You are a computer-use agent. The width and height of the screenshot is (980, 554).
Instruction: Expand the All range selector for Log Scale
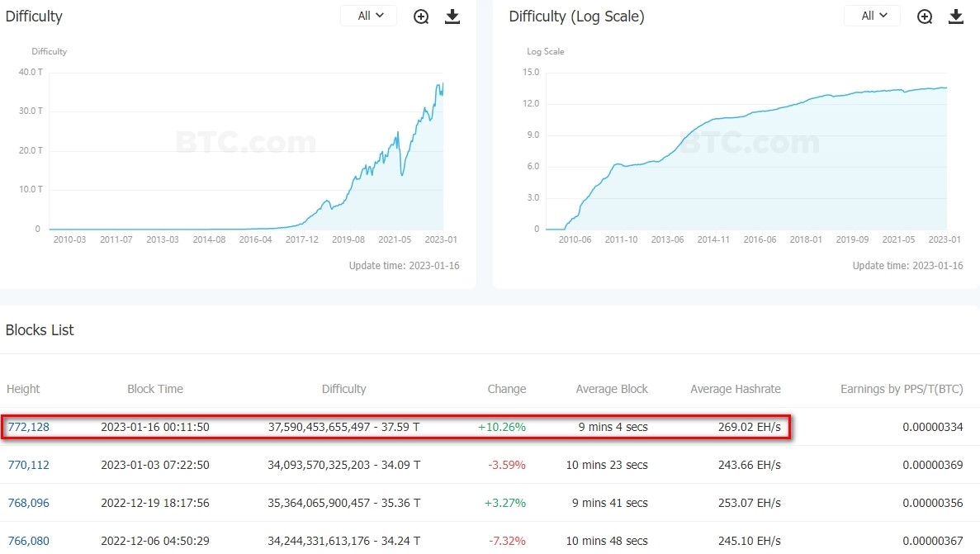pos(873,16)
